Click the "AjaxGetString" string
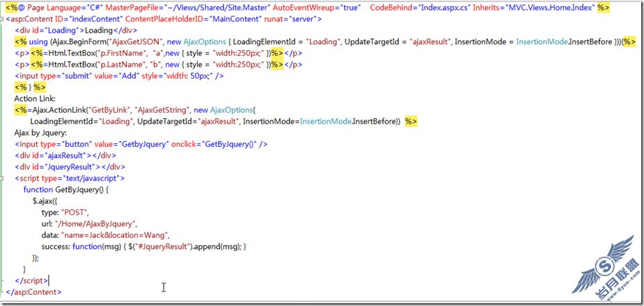 [x=163, y=111]
